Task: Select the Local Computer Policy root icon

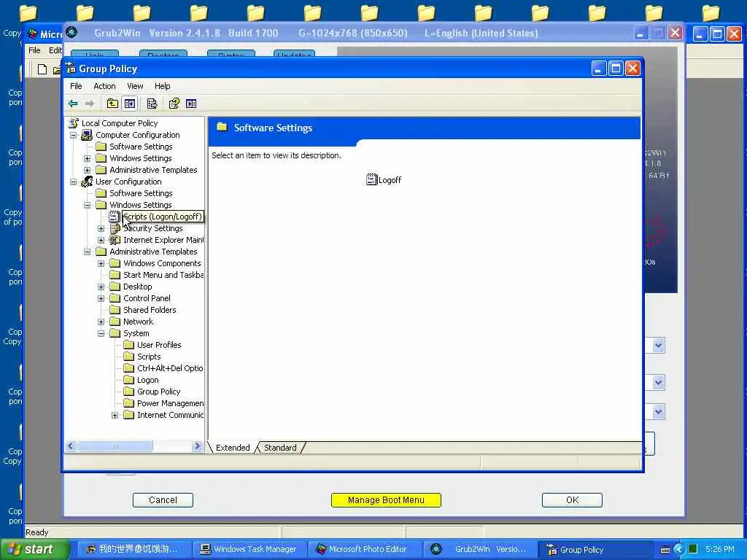Action: [74, 123]
